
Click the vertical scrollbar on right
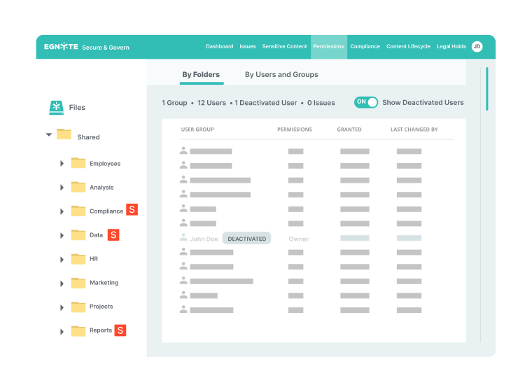pos(486,89)
